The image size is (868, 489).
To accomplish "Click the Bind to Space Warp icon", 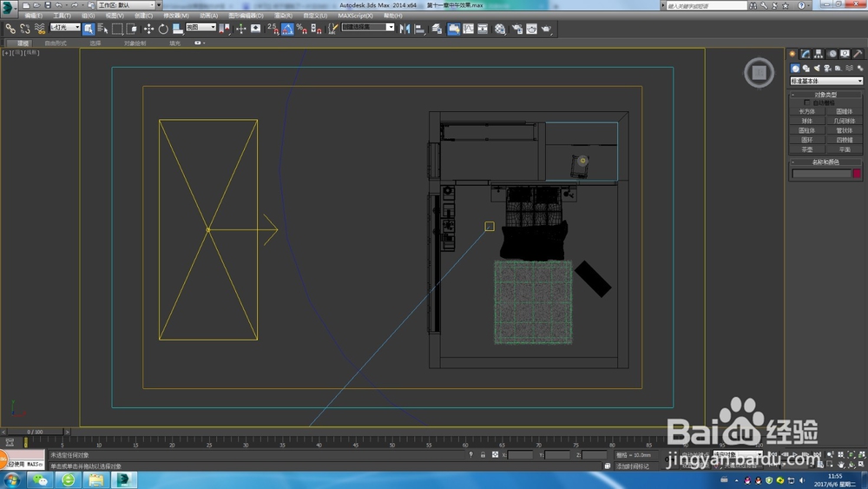I will click(x=39, y=29).
